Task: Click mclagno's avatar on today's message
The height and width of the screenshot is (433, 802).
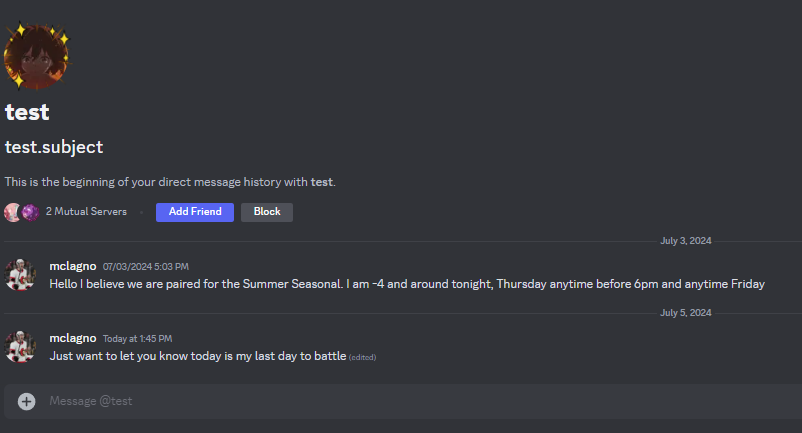Action: coord(21,346)
